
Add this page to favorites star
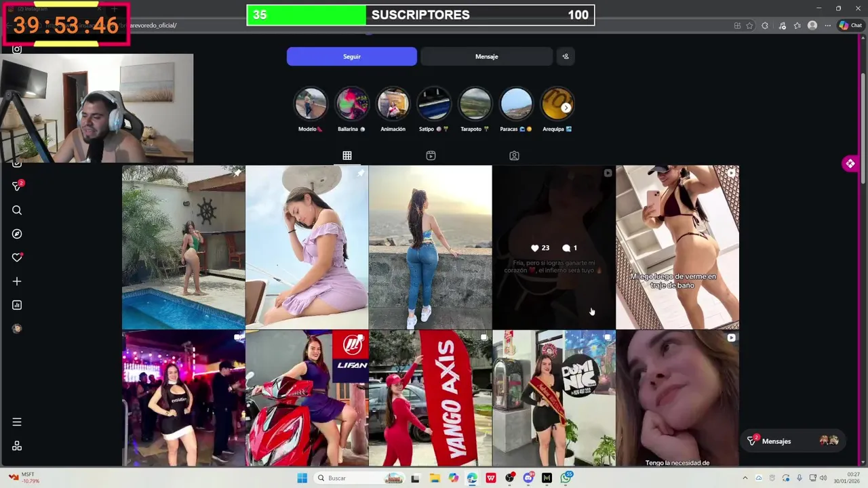(749, 26)
